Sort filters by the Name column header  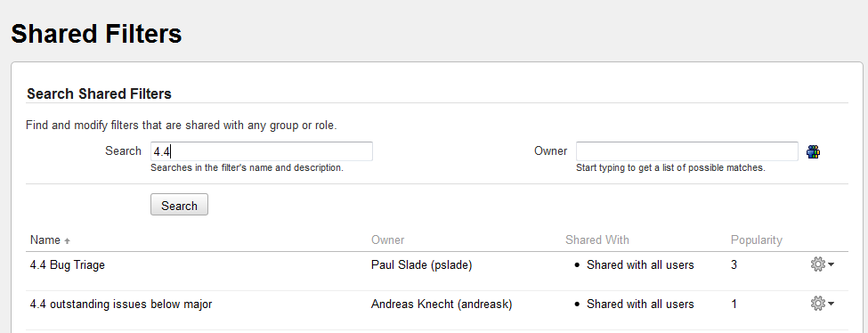click(x=45, y=240)
